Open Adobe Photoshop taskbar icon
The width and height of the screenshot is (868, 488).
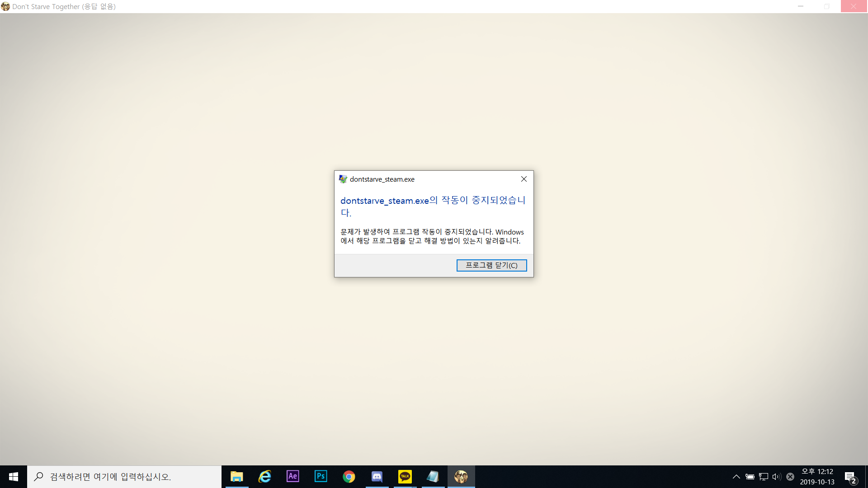click(321, 476)
